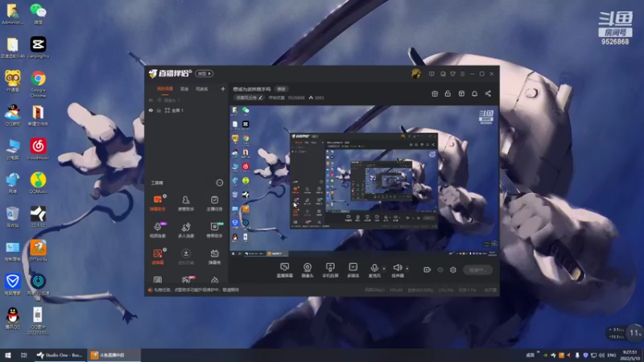
Task: Open the 弹幕助手 tool in the toolbox
Action: click(x=158, y=203)
